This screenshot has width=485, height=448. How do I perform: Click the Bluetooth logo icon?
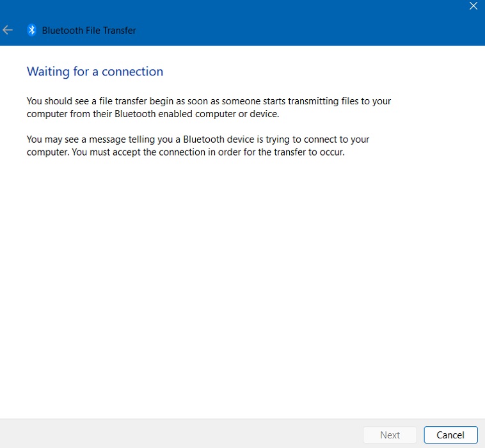(x=31, y=30)
